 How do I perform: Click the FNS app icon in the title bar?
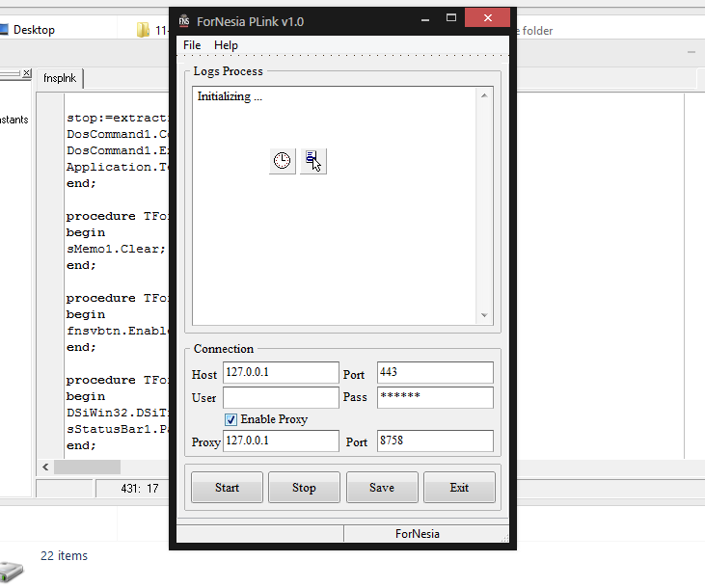coord(184,21)
